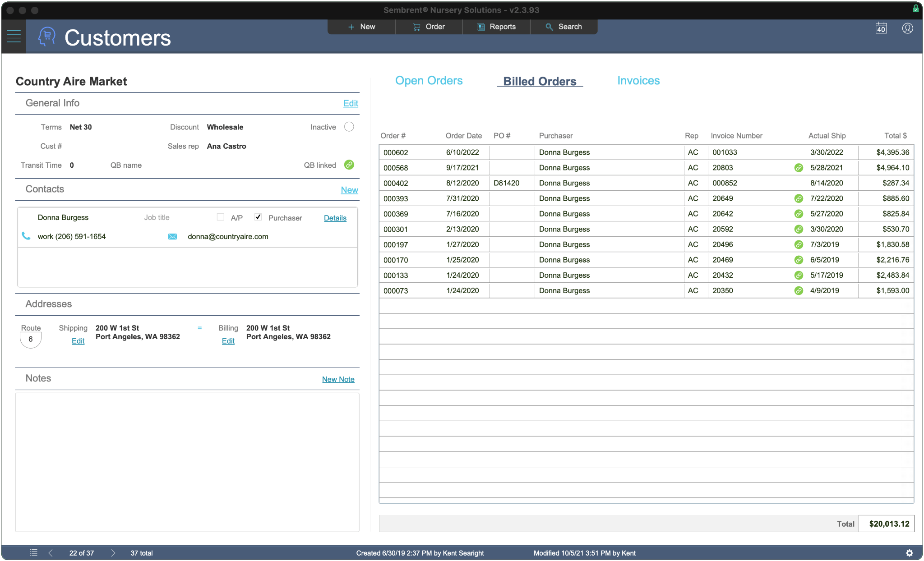Click the list view icon in footer
The height and width of the screenshot is (561, 924).
(x=33, y=552)
